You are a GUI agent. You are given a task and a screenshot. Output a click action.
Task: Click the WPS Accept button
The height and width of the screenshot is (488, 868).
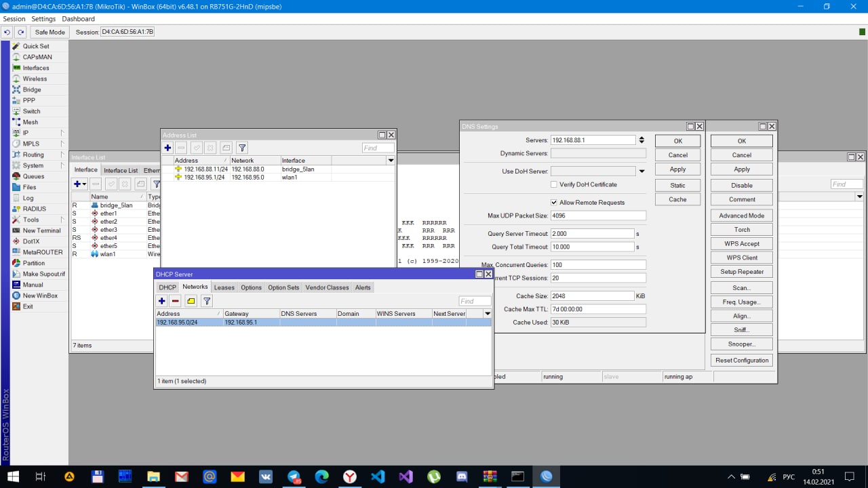[x=742, y=243]
